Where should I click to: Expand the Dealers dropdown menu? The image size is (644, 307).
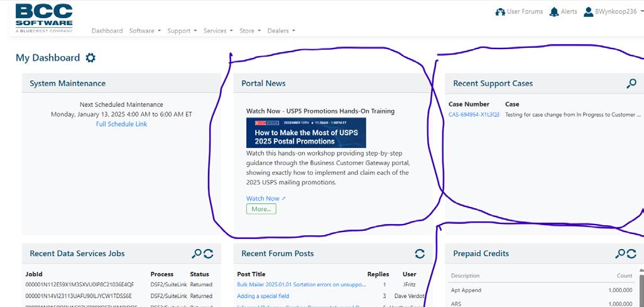[x=281, y=31]
